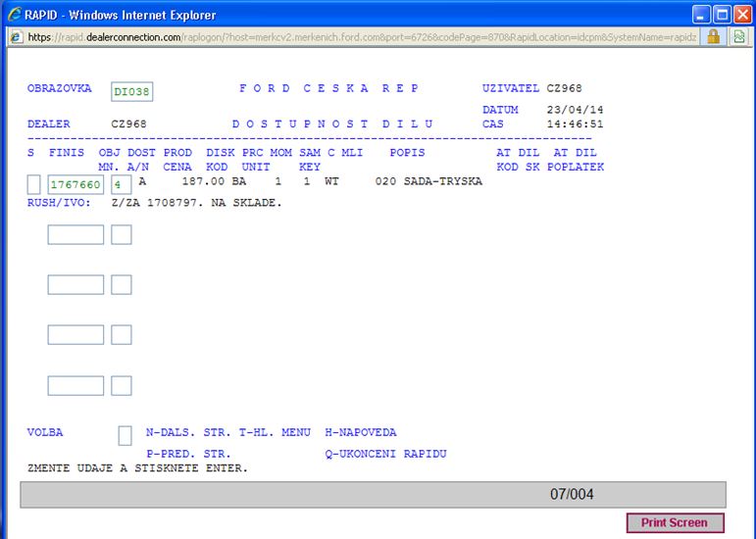756x539 pixels.
Task: Focus the VOLBA option input box
Action: [125, 435]
